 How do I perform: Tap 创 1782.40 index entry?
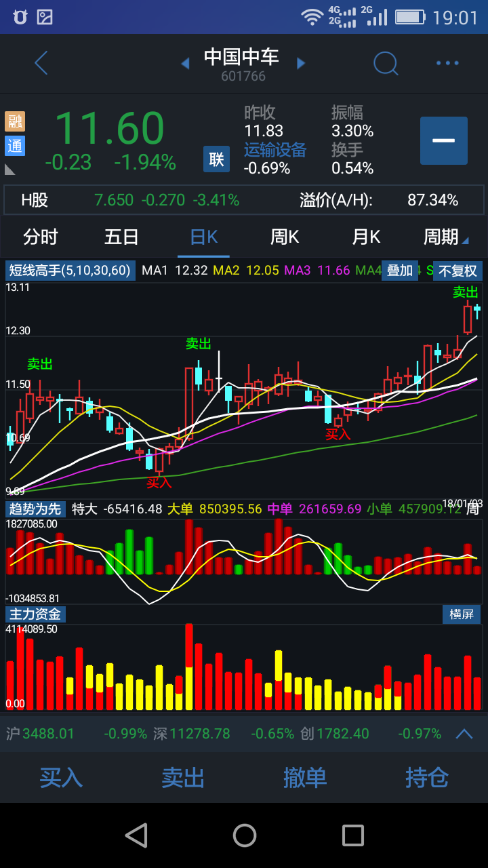click(x=371, y=734)
